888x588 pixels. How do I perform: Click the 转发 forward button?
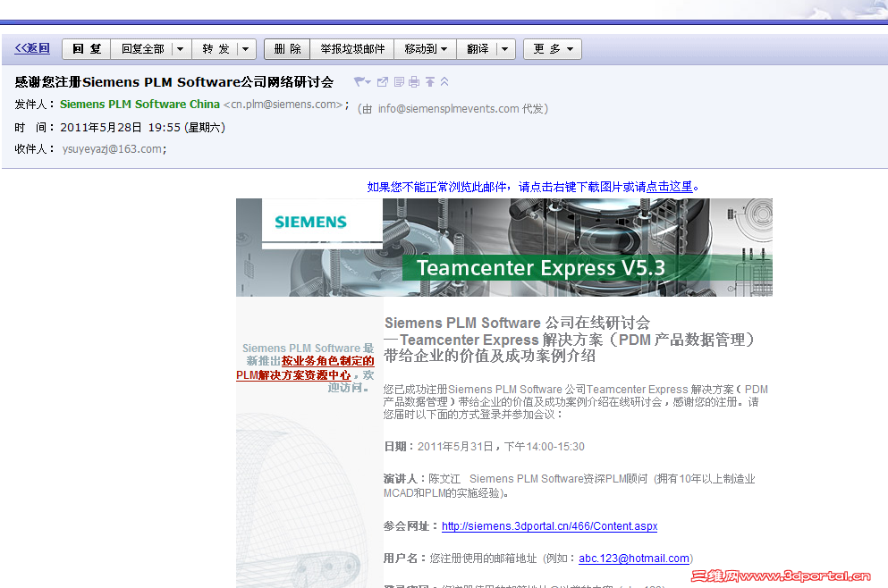point(216,49)
